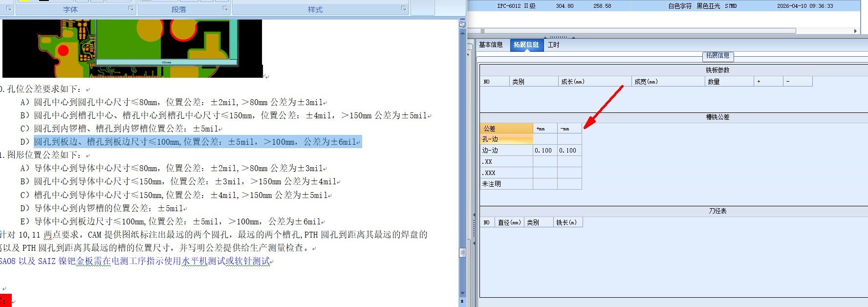This screenshot has width=868, height=307.
Task: Click the 孔-边 −mm input cell
Action: point(569,139)
